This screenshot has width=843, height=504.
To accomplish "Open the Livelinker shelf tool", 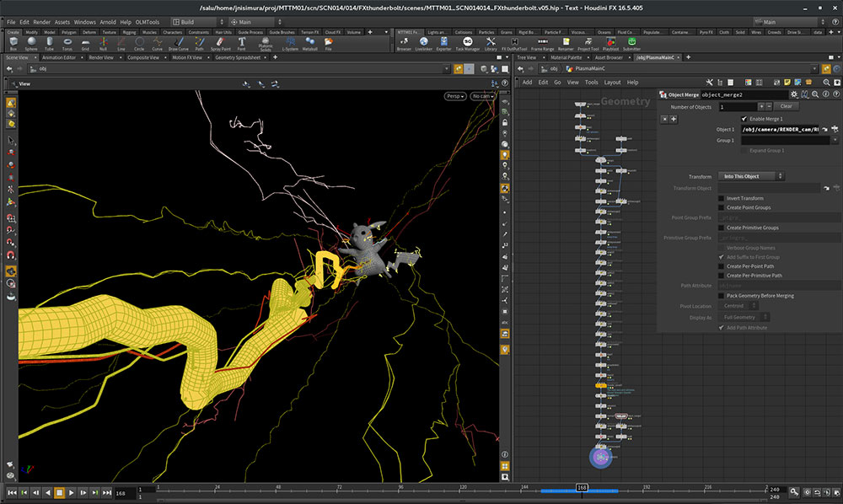I will [424, 44].
